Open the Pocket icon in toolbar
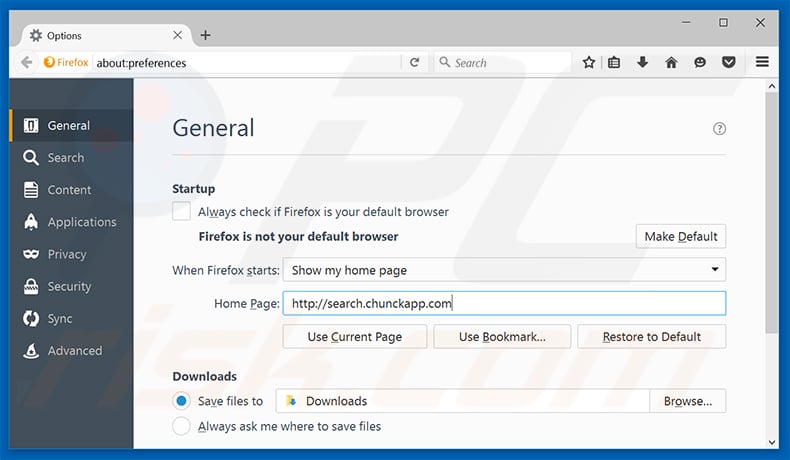The width and height of the screenshot is (790, 460). (729, 62)
